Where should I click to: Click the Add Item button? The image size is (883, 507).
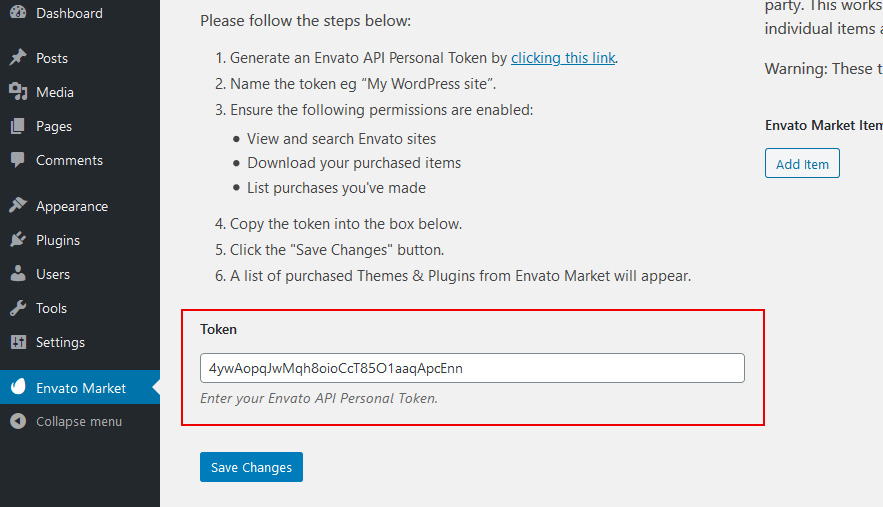point(802,163)
